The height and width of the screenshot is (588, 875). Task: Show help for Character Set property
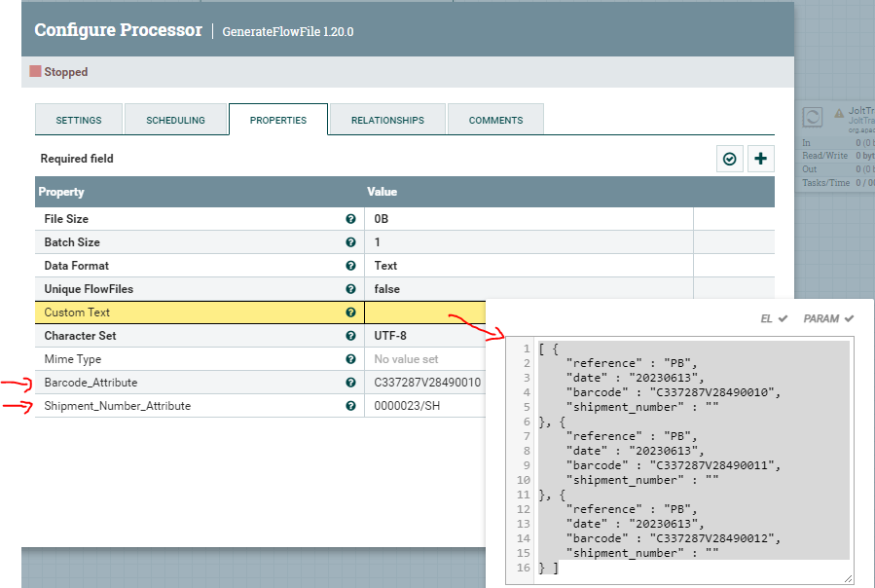350,336
